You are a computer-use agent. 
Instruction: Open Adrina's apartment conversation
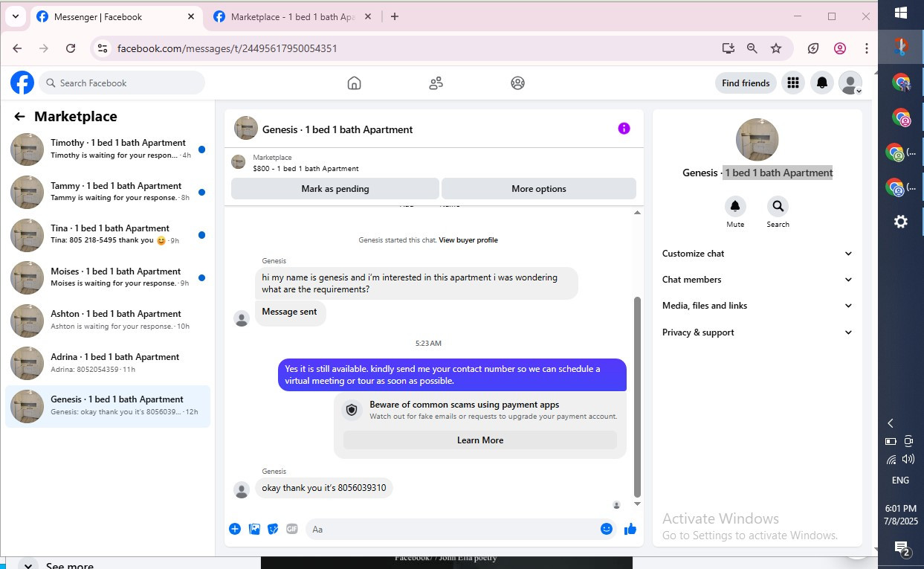pyautogui.click(x=108, y=363)
